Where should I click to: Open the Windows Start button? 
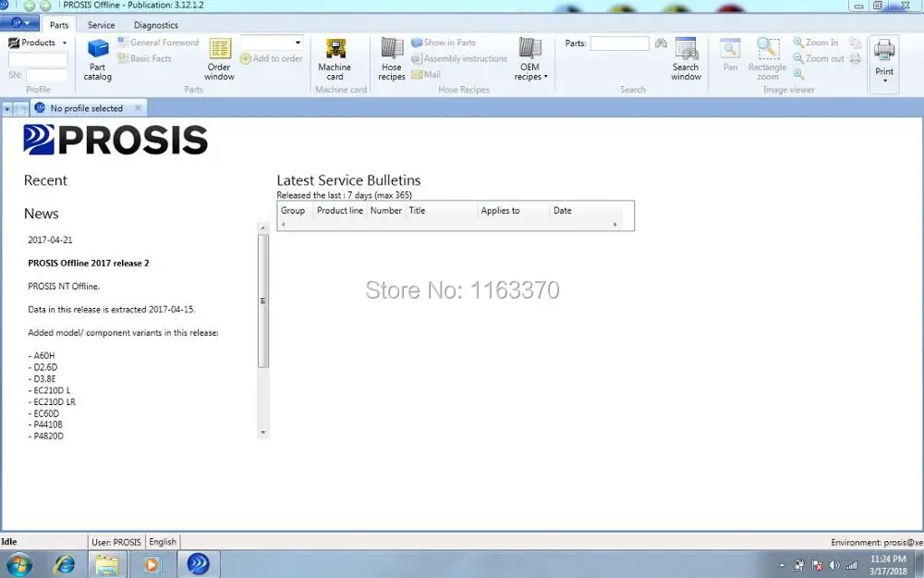[x=18, y=564]
